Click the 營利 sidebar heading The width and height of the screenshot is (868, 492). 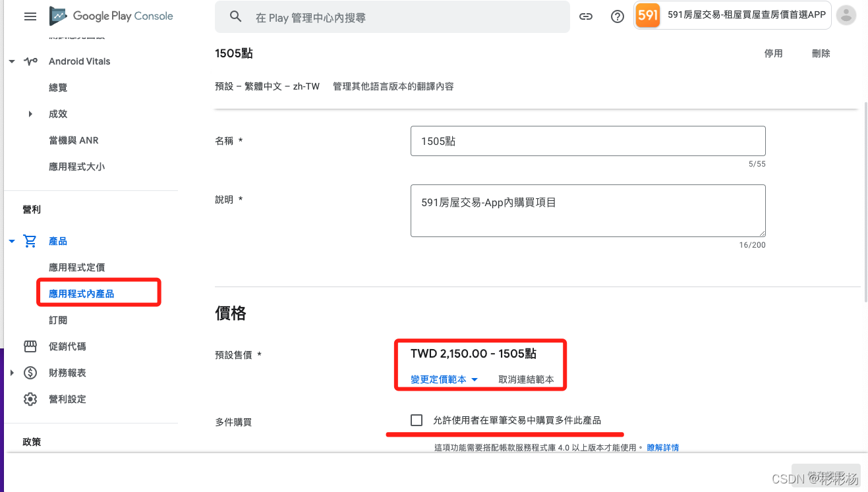click(x=32, y=209)
